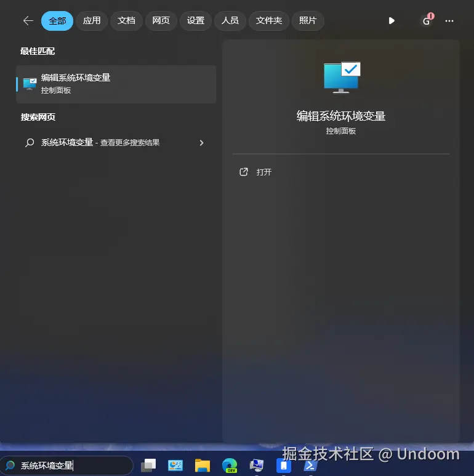Click the magnifier icon beside web suggestion
The image size is (474, 476).
(30, 142)
